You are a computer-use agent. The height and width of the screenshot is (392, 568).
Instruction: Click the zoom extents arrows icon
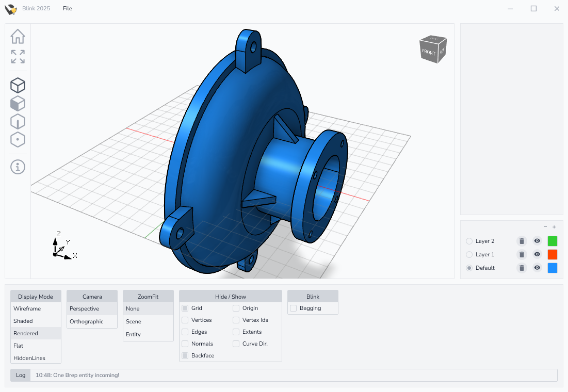(18, 56)
